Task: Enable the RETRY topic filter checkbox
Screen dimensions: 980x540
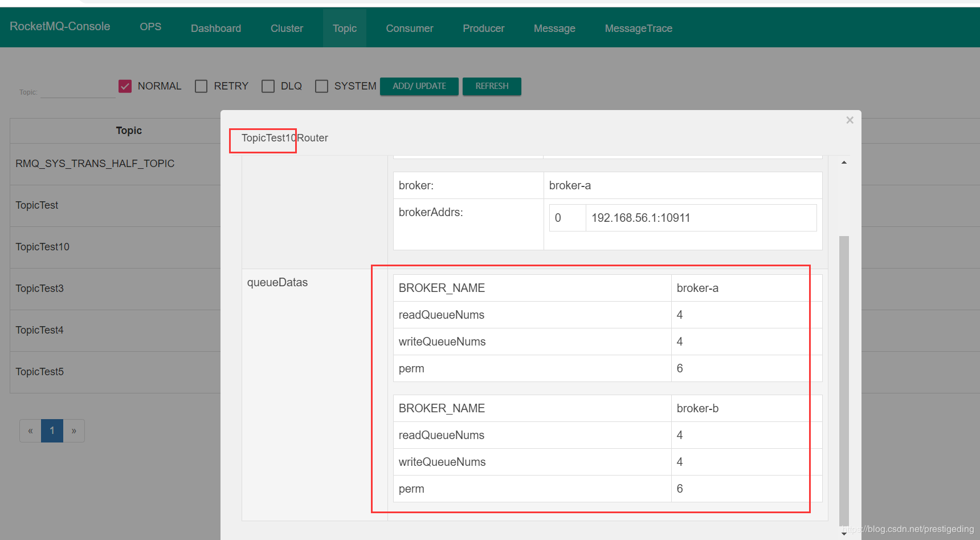Action: tap(201, 86)
